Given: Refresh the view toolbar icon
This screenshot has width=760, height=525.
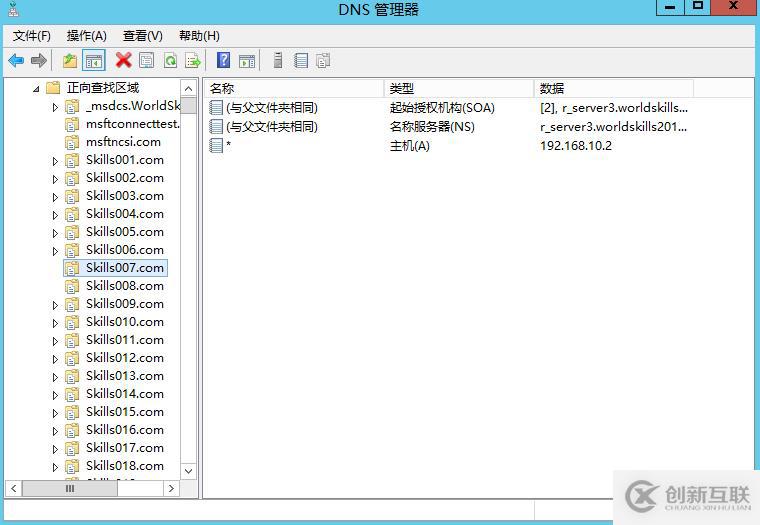Looking at the screenshot, I should point(170,61).
